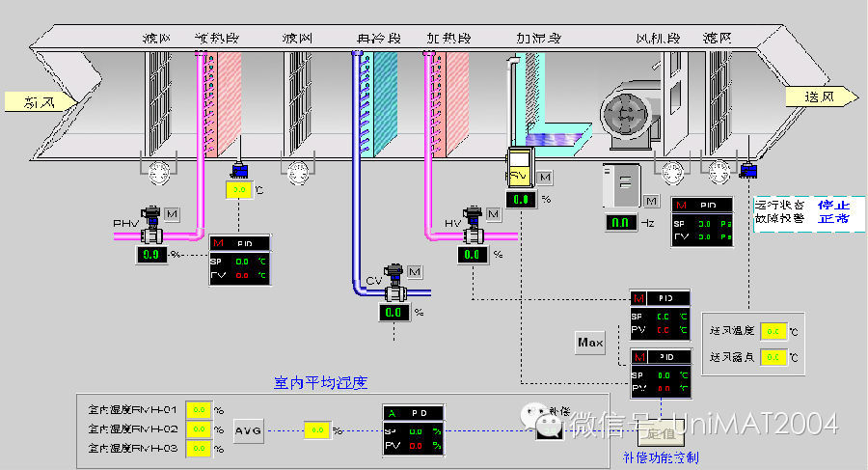Click the HV heating valve icon
This screenshot has height=470, width=868.
pos(473,224)
